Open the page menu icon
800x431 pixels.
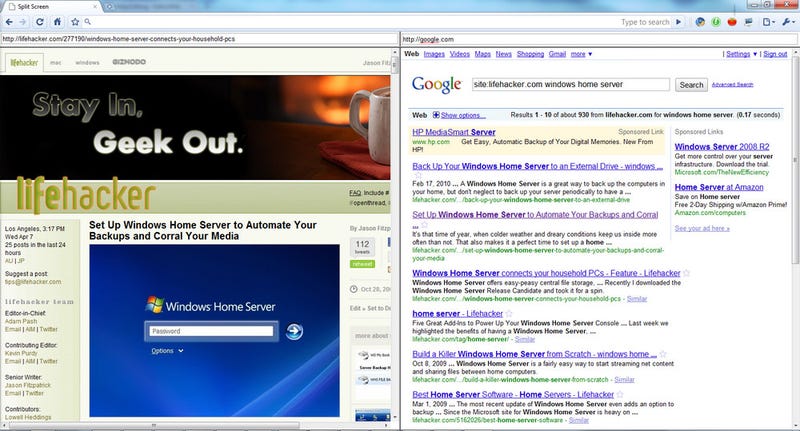tap(768, 22)
